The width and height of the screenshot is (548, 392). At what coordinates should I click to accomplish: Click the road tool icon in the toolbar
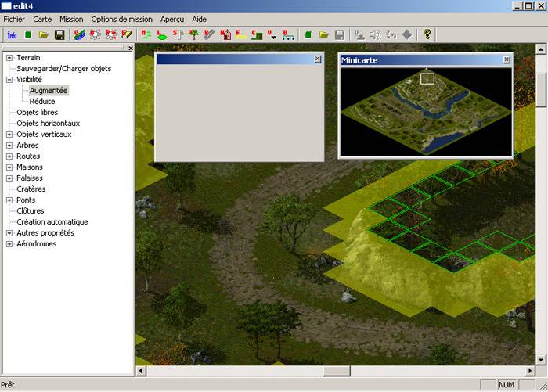tap(209, 34)
